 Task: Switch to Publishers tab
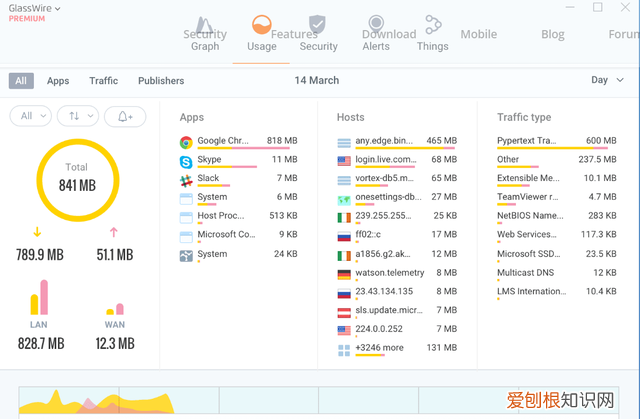pos(161,81)
